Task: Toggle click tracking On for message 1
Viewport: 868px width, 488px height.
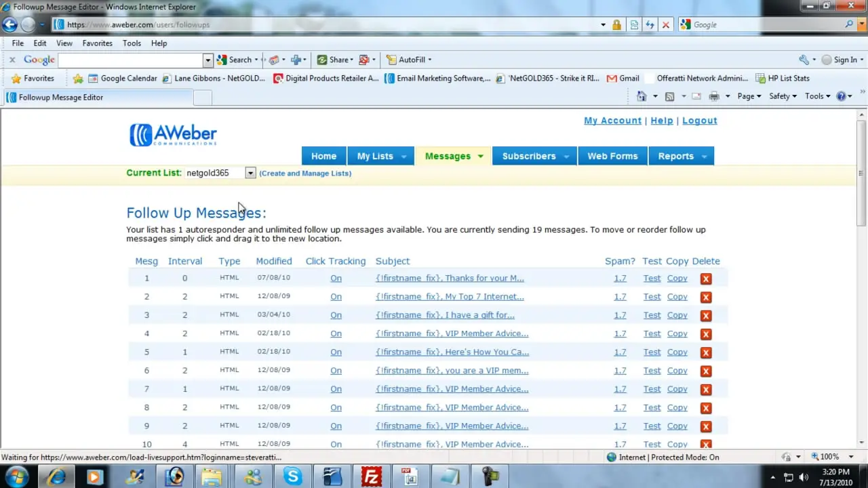Action: tap(336, 278)
